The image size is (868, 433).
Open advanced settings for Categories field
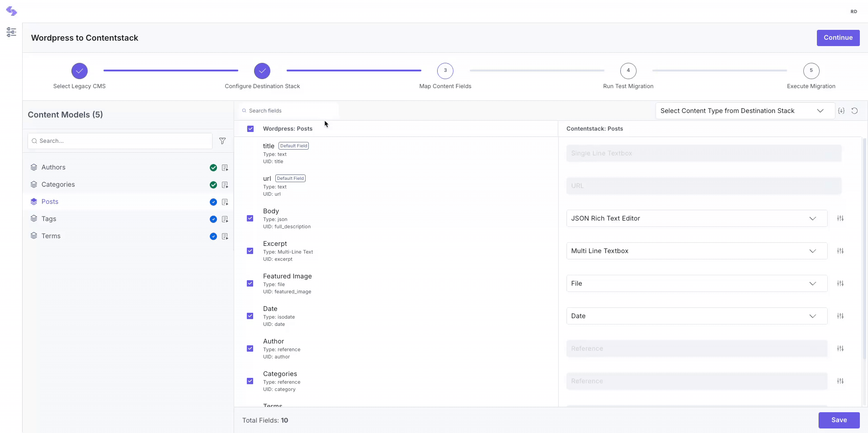point(840,381)
